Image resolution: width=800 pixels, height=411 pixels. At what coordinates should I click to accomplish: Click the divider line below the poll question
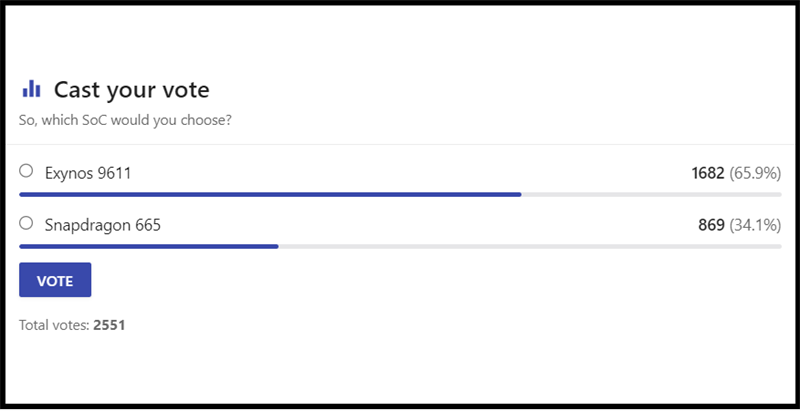(400, 144)
